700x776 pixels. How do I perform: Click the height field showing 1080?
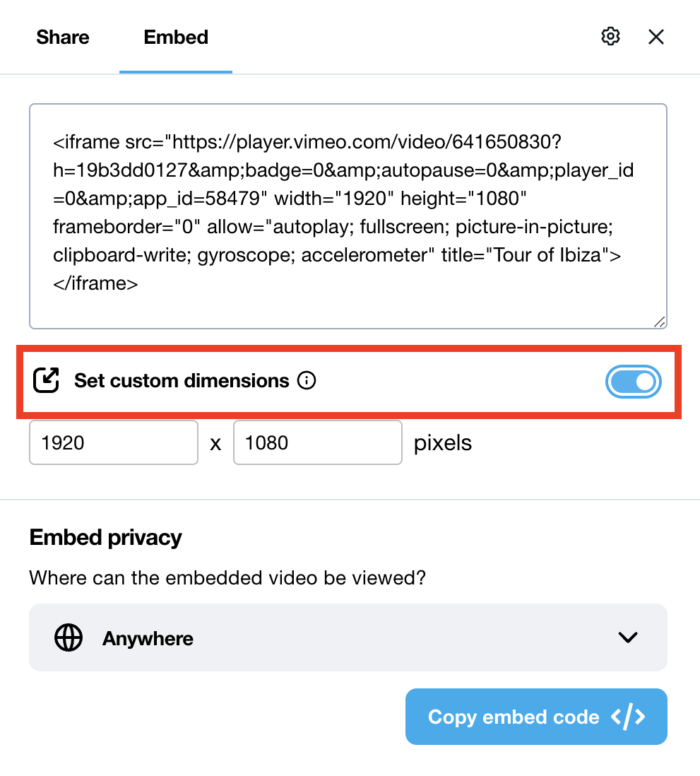pos(317,443)
